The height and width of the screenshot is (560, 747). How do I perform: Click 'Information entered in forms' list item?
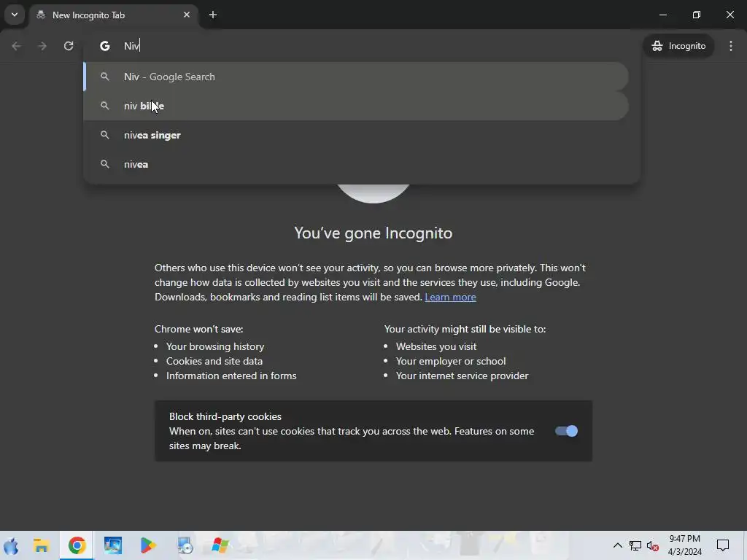coord(231,376)
